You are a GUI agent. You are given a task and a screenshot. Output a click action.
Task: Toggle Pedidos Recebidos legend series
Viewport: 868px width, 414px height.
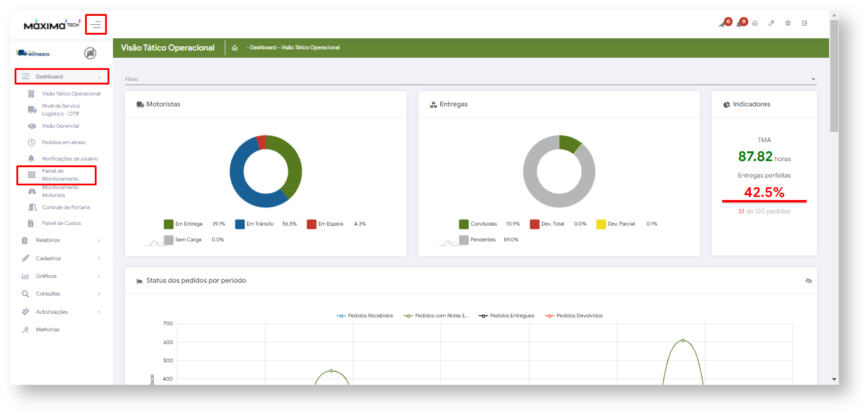click(365, 316)
